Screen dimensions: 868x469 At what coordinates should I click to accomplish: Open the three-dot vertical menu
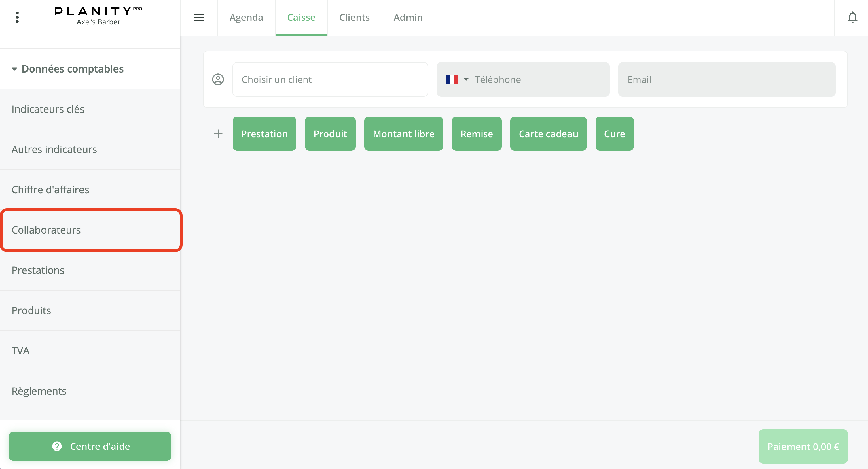(17, 17)
